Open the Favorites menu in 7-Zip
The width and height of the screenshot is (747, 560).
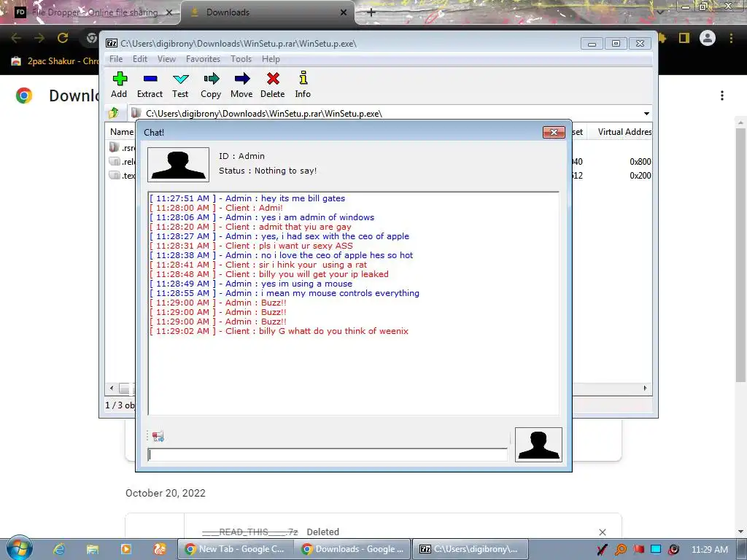click(x=203, y=59)
